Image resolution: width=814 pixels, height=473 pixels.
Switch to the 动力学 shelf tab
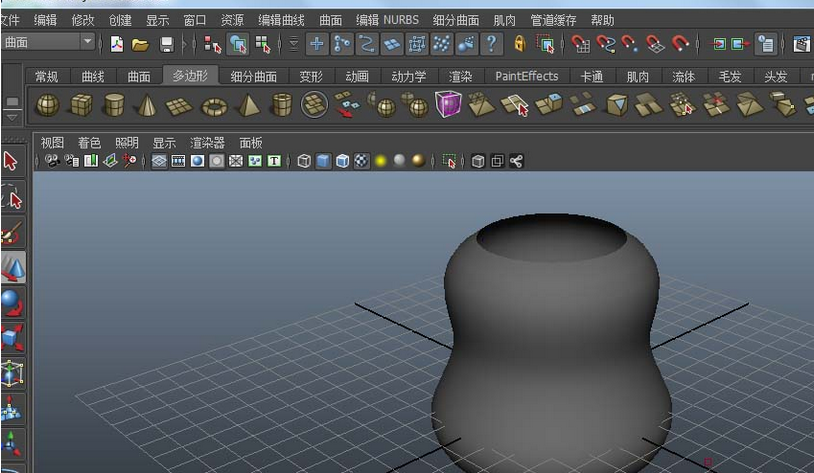tap(407, 77)
